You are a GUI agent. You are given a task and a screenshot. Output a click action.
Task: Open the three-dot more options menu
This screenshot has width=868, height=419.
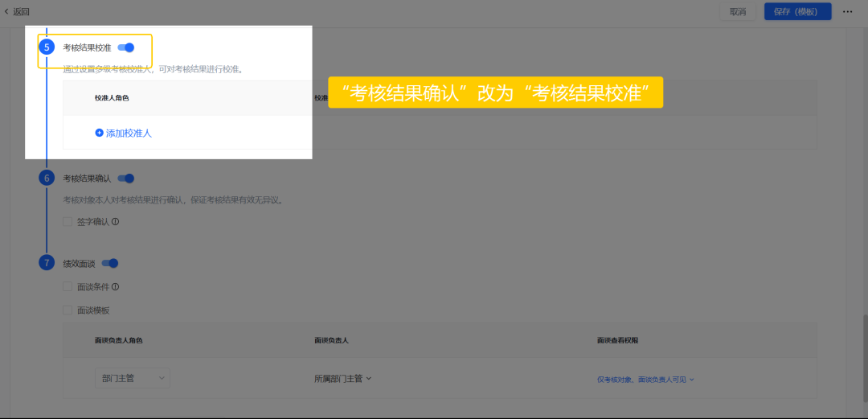click(847, 11)
